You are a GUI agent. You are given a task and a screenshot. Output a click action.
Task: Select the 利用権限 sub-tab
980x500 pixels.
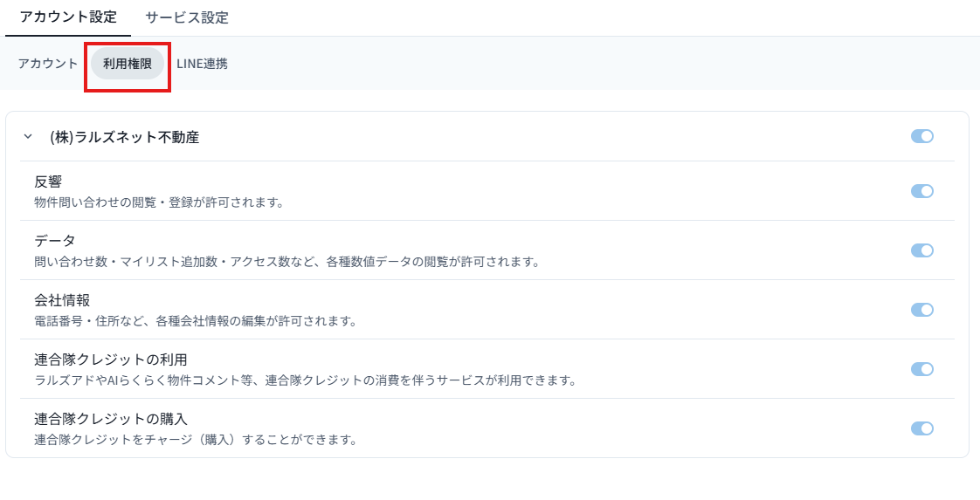128,63
